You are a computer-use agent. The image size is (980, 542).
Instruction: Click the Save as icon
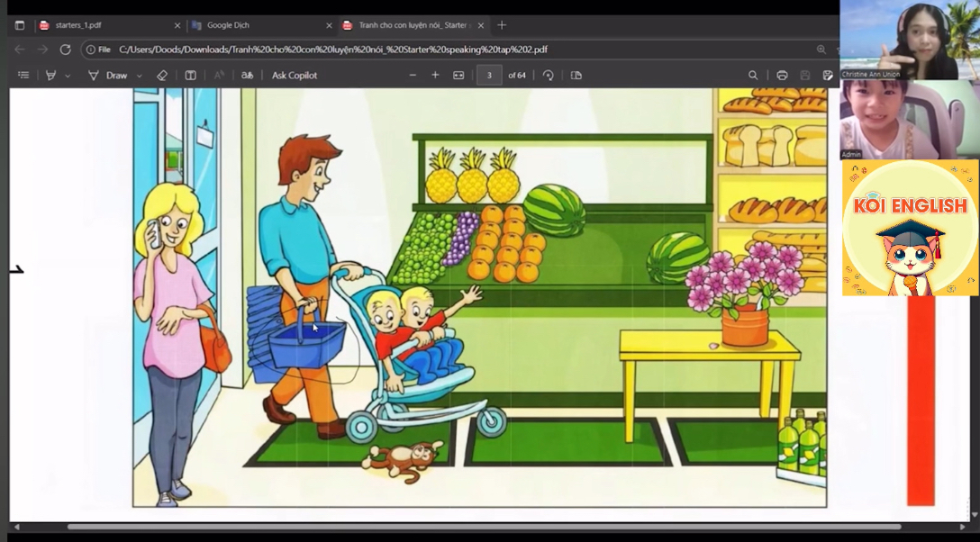(828, 75)
